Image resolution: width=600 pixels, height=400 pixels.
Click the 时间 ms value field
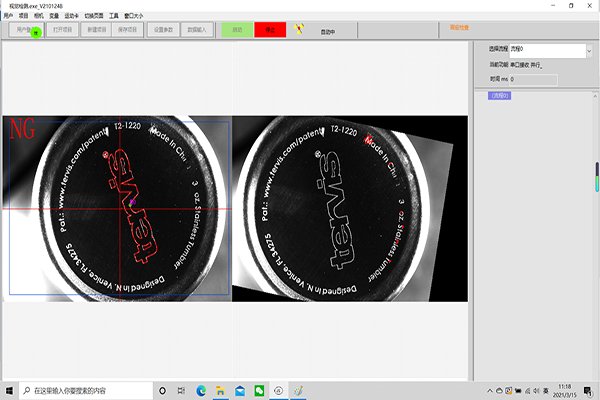tap(533, 79)
